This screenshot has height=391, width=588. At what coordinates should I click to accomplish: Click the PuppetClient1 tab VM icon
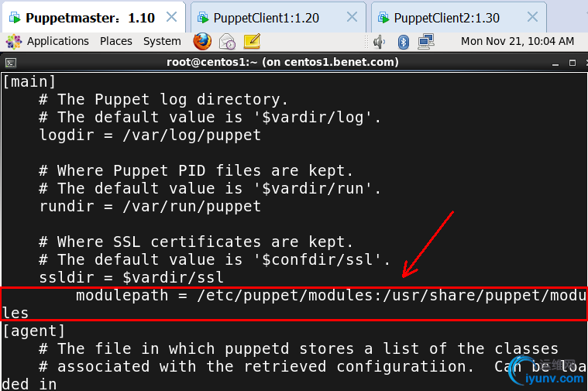click(x=203, y=18)
